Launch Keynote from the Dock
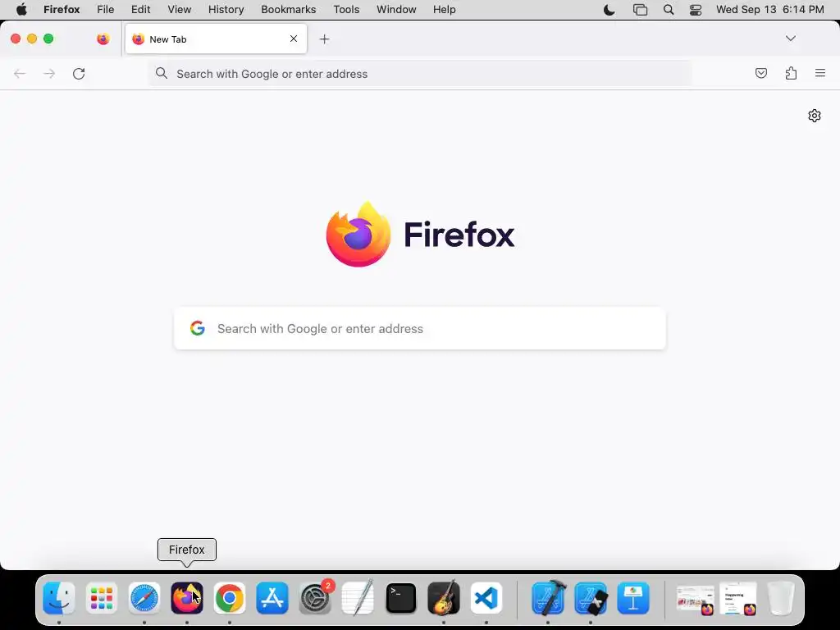840x630 pixels. (x=634, y=598)
